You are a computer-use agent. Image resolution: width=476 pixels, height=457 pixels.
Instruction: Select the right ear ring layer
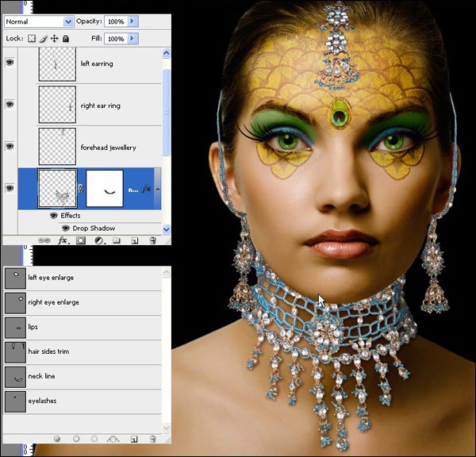[x=98, y=106]
